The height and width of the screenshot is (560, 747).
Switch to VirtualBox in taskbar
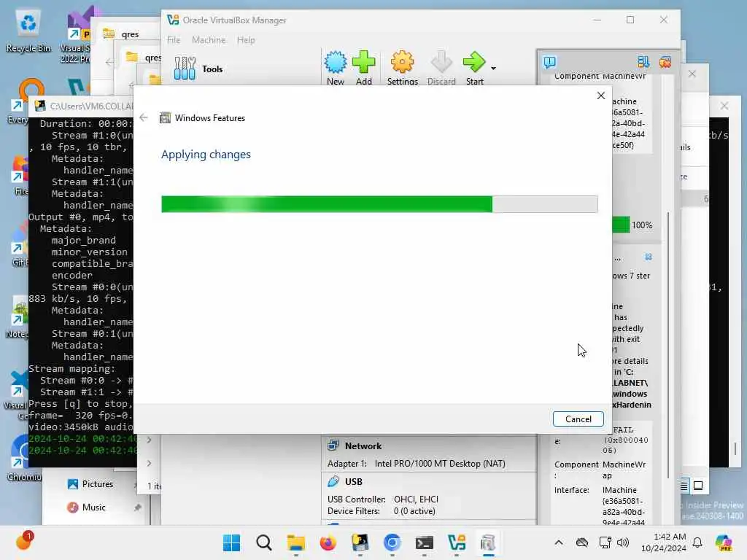457,542
